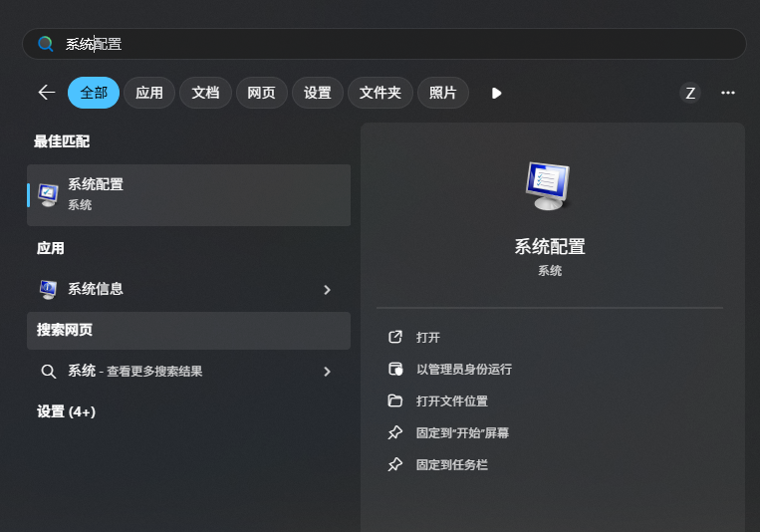Switch to the 文档 filter tab
Viewport: 760px width, 532px height.
[205, 93]
